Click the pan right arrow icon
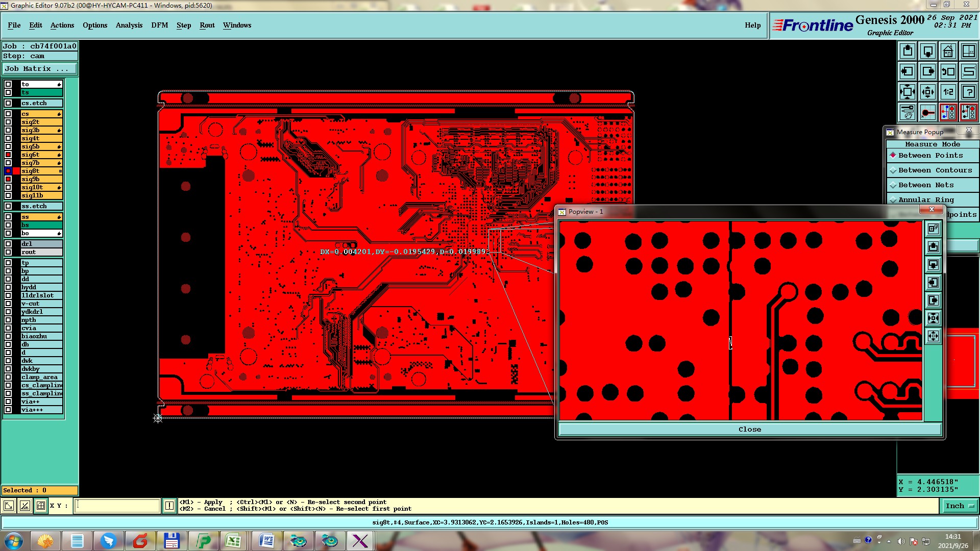The height and width of the screenshot is (551, 980). coord(928,71)
